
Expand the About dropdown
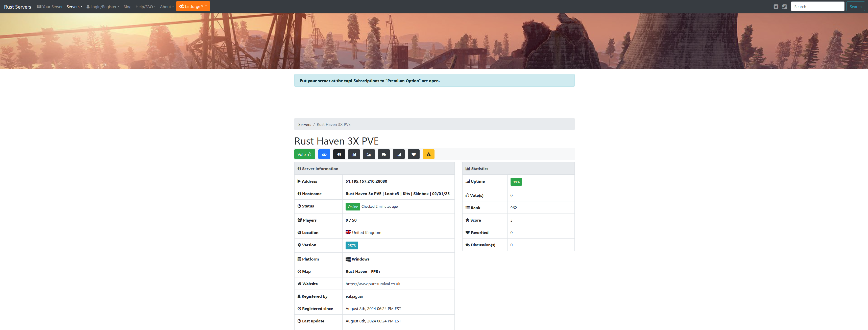tap(167, 7)
